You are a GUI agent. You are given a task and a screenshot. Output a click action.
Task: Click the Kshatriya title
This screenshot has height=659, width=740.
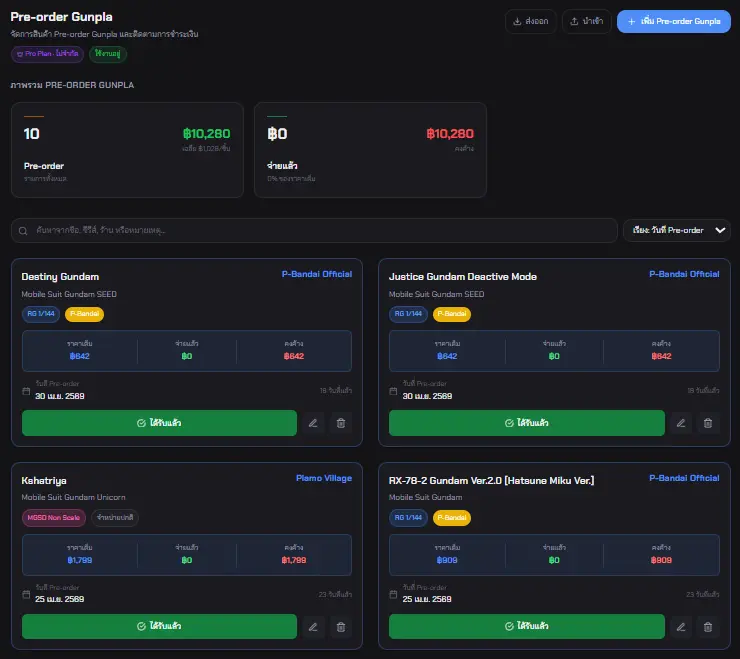point(44,481)
